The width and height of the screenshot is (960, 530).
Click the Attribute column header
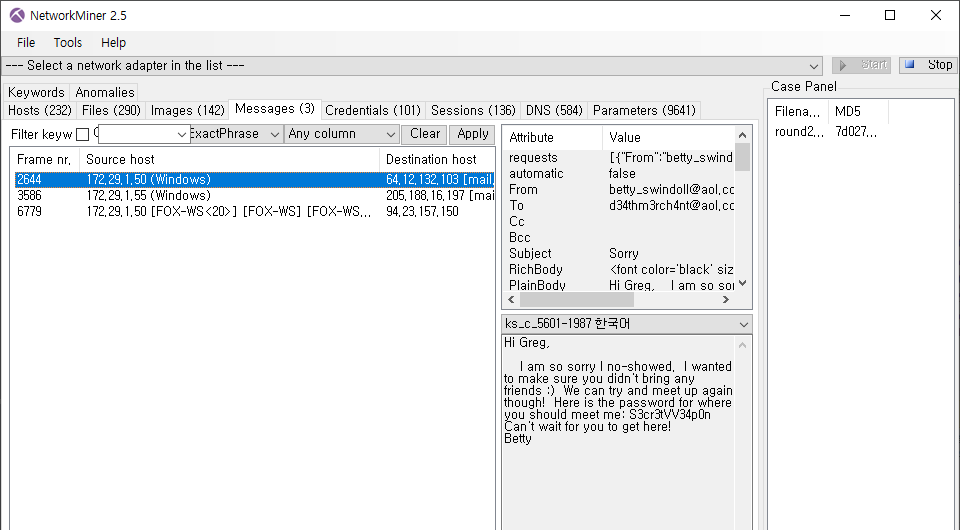pos(552,137)
